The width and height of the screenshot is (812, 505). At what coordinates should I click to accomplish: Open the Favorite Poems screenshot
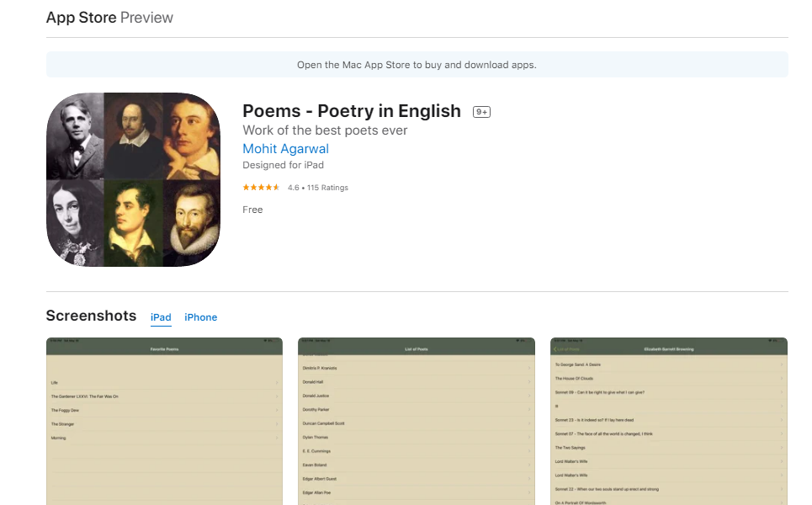click(164, 421)
